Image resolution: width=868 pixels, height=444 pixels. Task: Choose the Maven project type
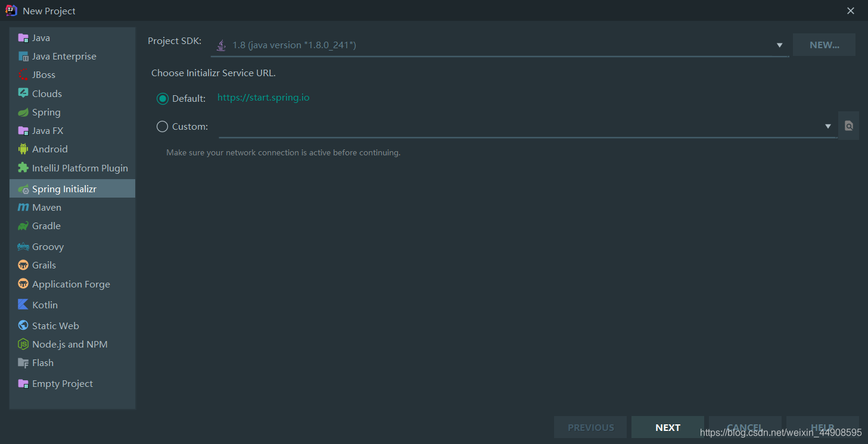(72, 208)
